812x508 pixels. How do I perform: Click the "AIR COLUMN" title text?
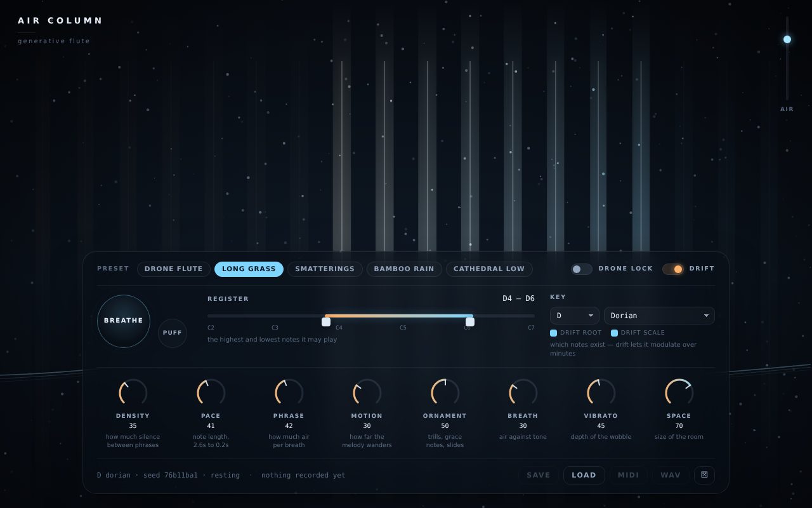click(60, 21)
